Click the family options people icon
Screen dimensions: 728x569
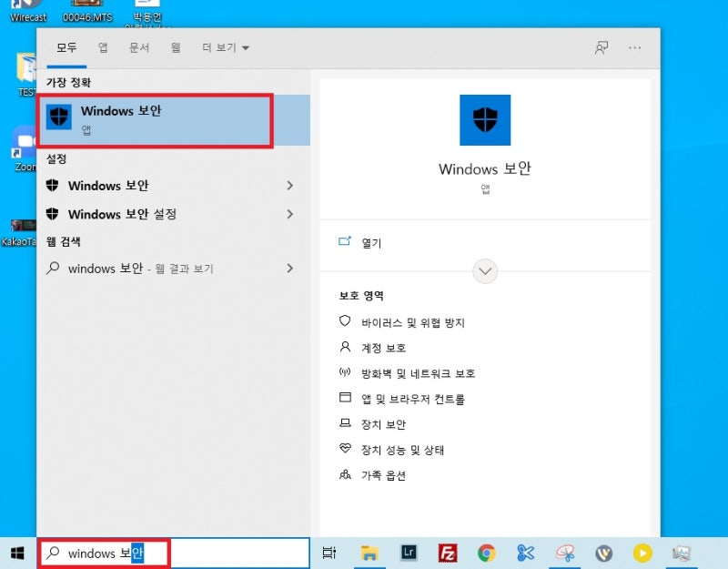[x=345, y=474]
